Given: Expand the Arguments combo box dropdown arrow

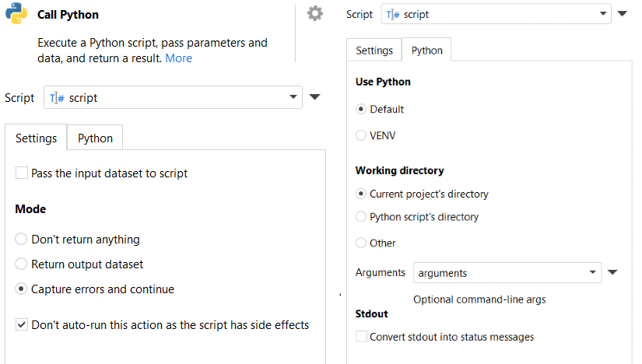Looking at the screenshot, I should point(592,272).
